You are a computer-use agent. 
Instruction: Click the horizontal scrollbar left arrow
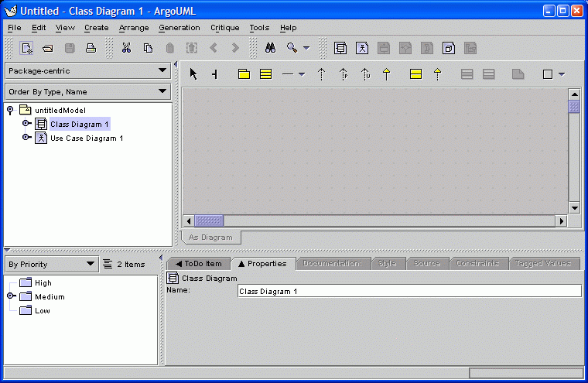coord(189,221)
